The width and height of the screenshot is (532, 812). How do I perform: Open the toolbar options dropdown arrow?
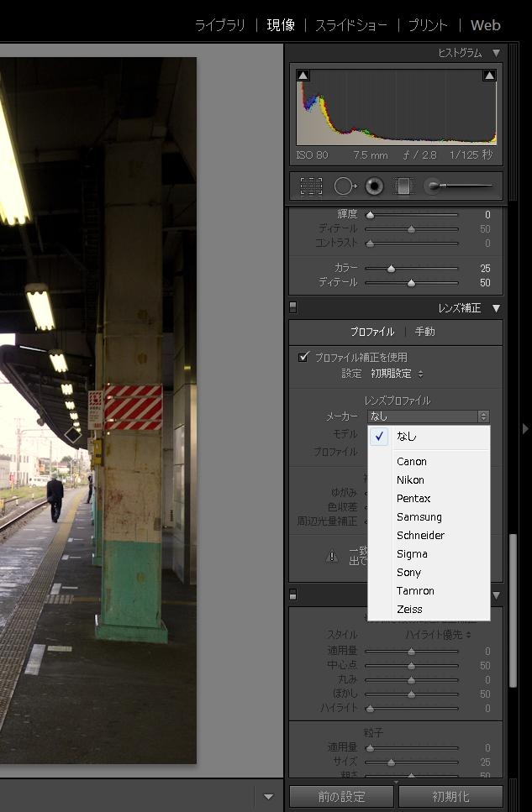(x=269, y=796)
